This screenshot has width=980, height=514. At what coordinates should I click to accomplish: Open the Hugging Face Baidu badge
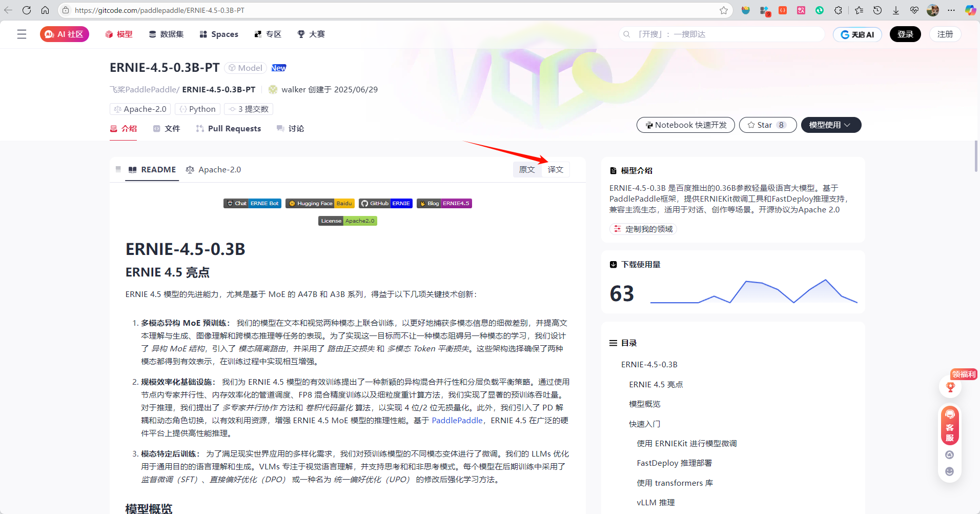[x=320, y=204]
